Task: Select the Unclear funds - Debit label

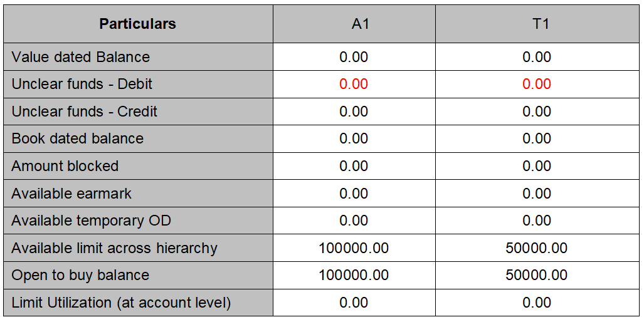Action: [x=82, y=84]
